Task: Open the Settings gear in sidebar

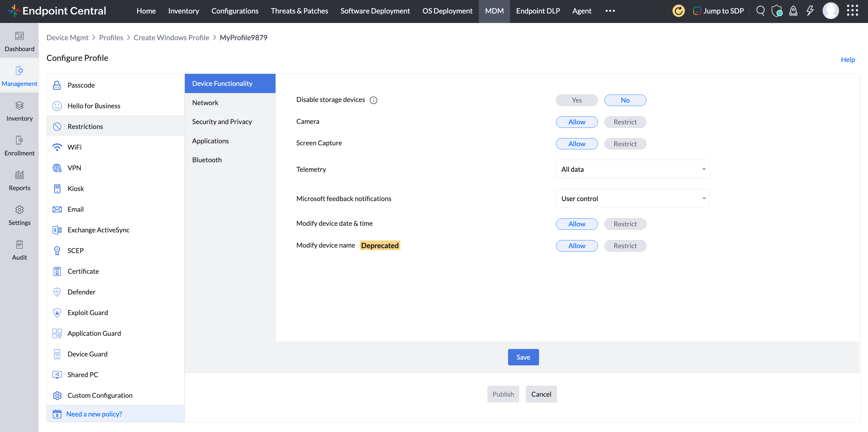Action: (20, 209)
